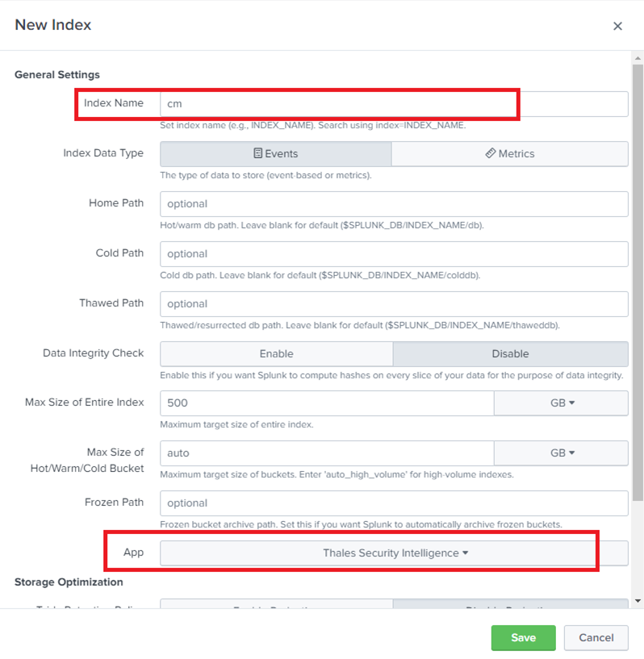Select the Events index data type
Image resolution: width=644 pixels, height=659 pixels.
275,153
